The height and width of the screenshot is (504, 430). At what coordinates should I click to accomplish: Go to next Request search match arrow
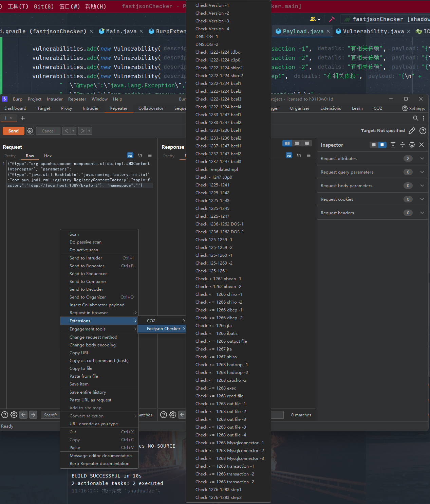tap(33, 415)
